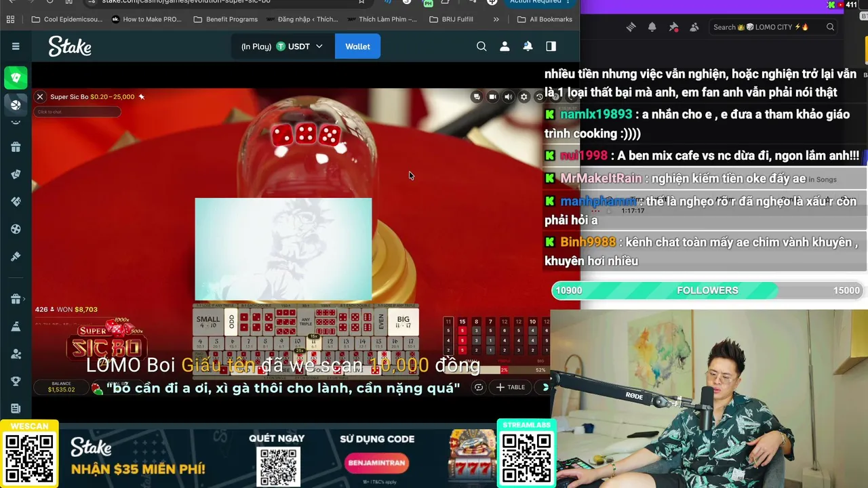Click username namlx19893 in chat
Viewport: 868px width, 488px height.
596,115
